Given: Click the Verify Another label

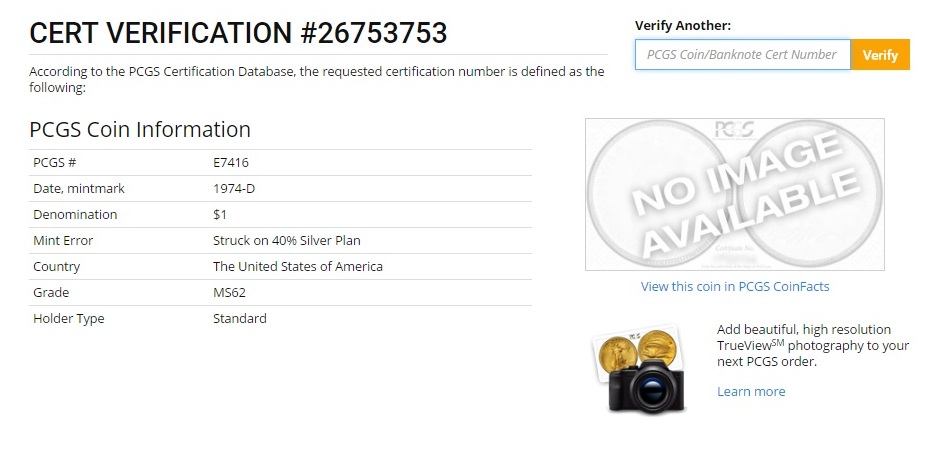Looking at the screenshot, I should click(683, 25).
